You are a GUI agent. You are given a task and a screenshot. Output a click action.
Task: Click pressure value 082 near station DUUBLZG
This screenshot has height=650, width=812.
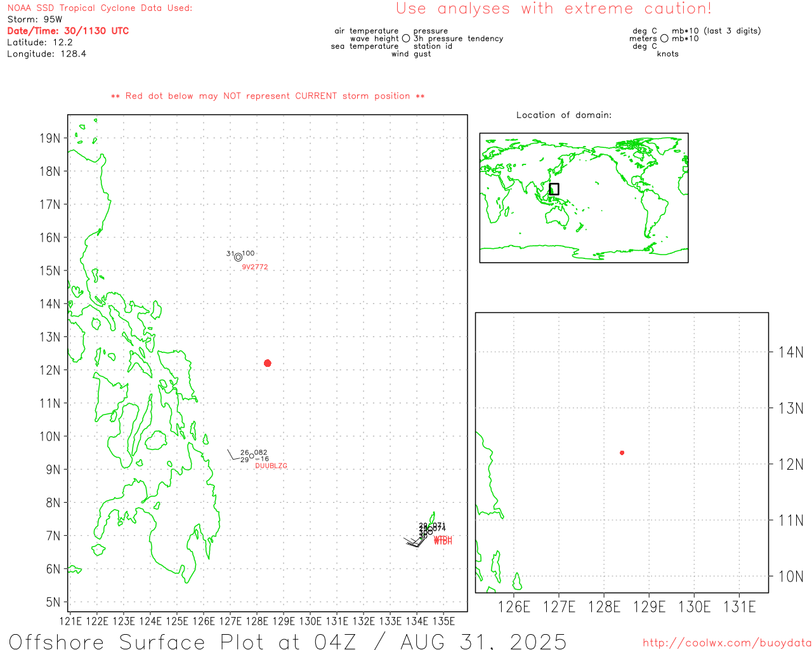tap(261, 453)
